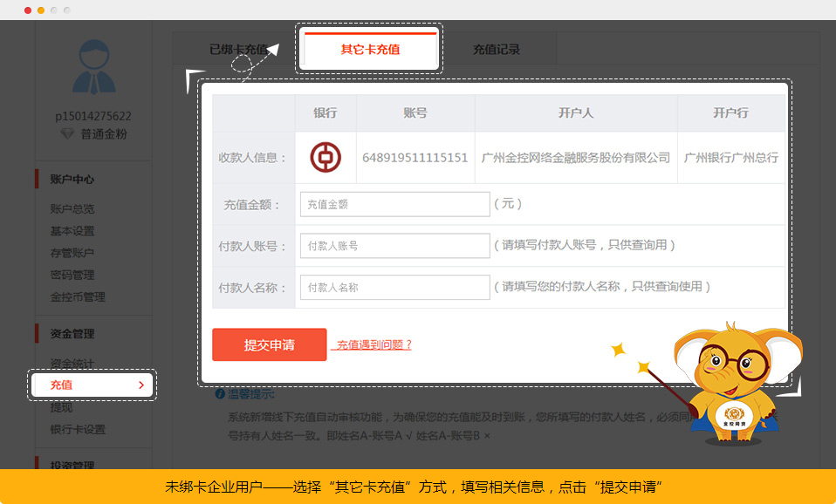This screenshot has width=836, height=504.
Task: Open the 充值记录 tab
Action: coord(497,50)
